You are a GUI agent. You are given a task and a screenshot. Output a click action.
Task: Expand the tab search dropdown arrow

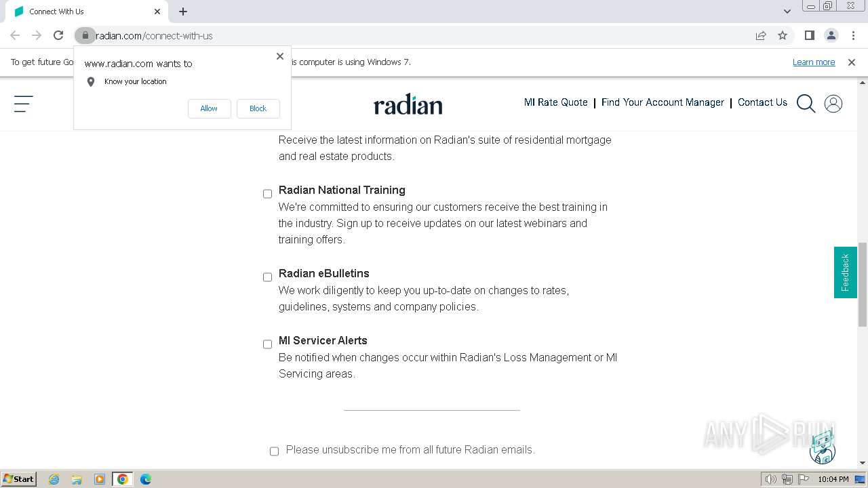click(x=787, y=12)
